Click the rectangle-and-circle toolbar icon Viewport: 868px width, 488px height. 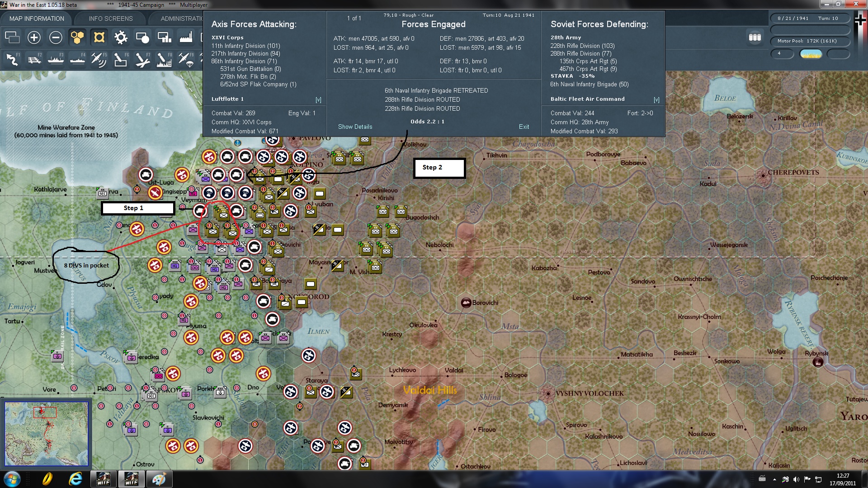pos(142,38)
